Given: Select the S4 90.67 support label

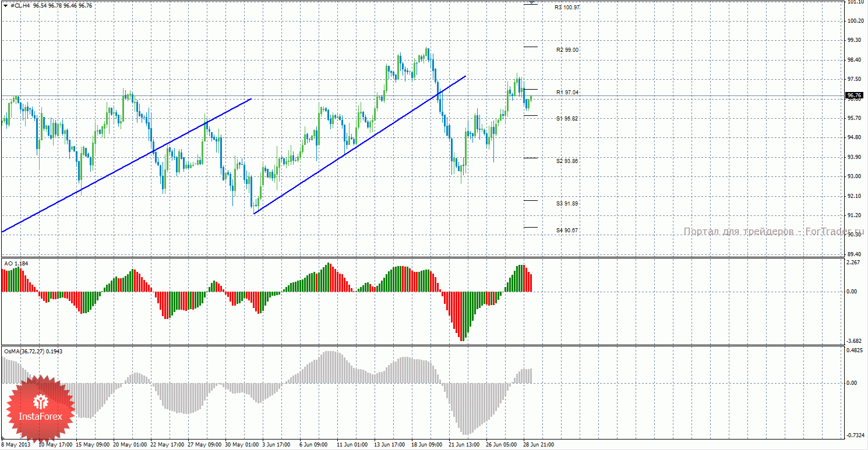Looking at the screenshot, I should point(567,230).
